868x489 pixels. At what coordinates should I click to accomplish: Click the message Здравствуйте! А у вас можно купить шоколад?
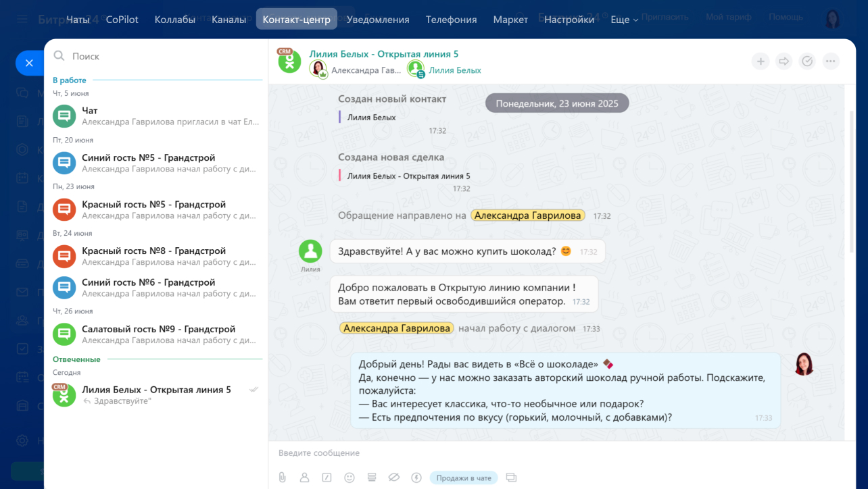[467, 251]
